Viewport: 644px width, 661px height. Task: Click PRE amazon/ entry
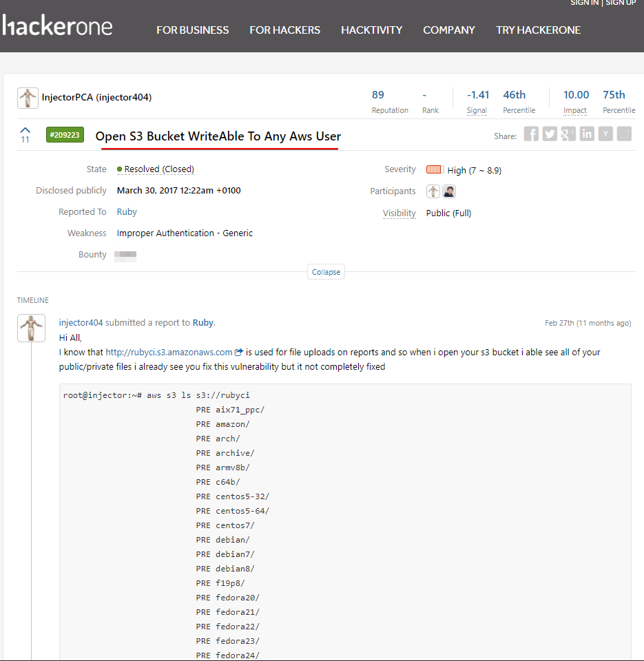point(222,424)
